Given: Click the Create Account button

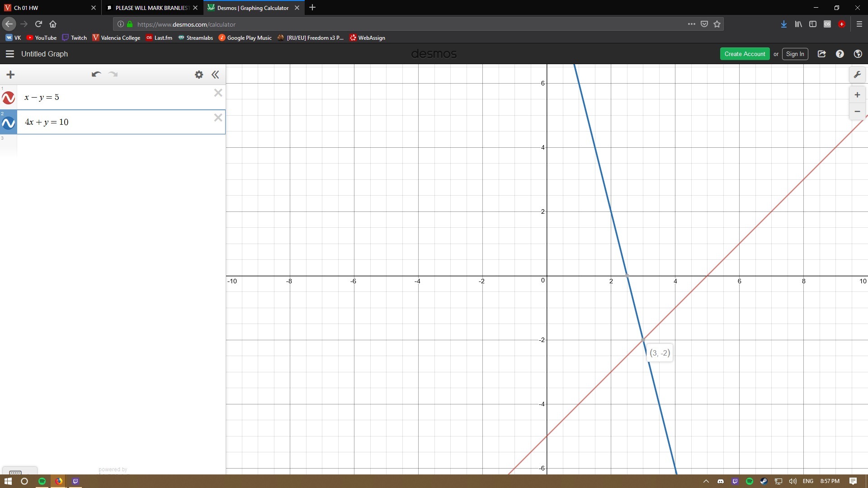Looking at the screenshot, I should pos(744,54).
